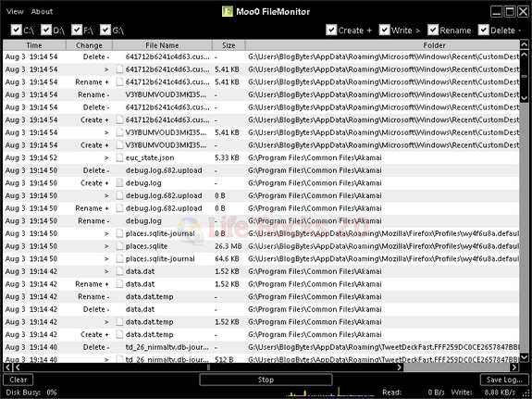Click file icon beside euc_state.json
Screen dimensions: 532x399
click(119, 157)
